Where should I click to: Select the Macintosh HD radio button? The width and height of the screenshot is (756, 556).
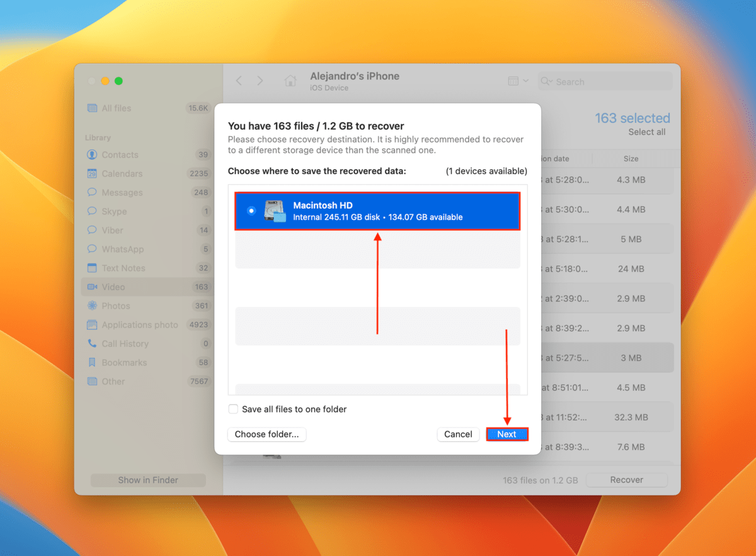251,211
